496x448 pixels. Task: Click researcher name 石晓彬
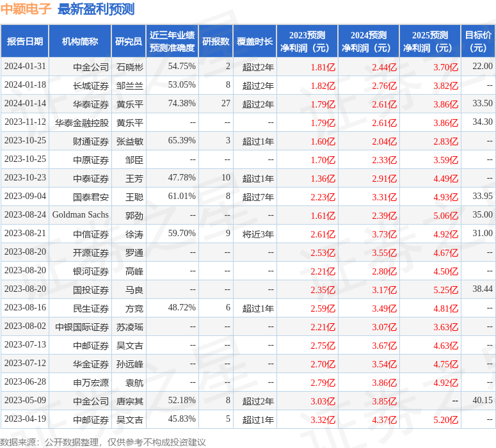130,67
